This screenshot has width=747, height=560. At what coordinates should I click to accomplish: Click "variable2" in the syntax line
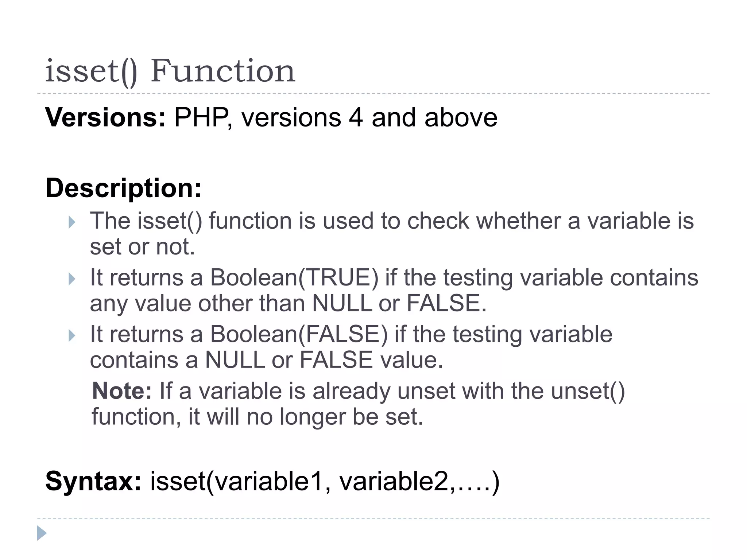pyautogui.click(x=394, y=481)
